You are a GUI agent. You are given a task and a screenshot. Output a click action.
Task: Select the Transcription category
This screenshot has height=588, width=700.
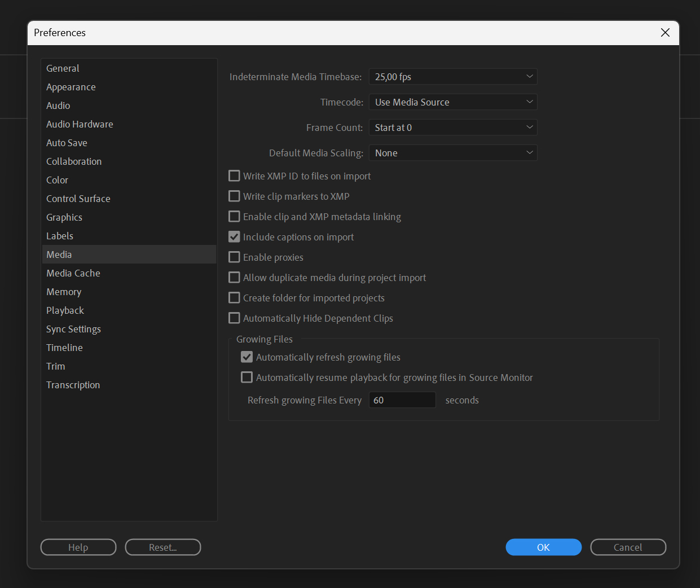coord(73,384)
